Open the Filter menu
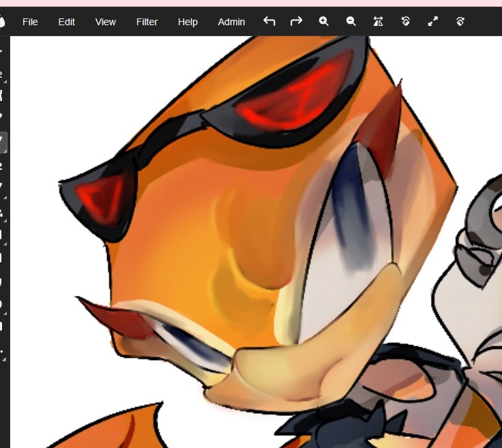This screenshot has height=448, width=502. 147,22
